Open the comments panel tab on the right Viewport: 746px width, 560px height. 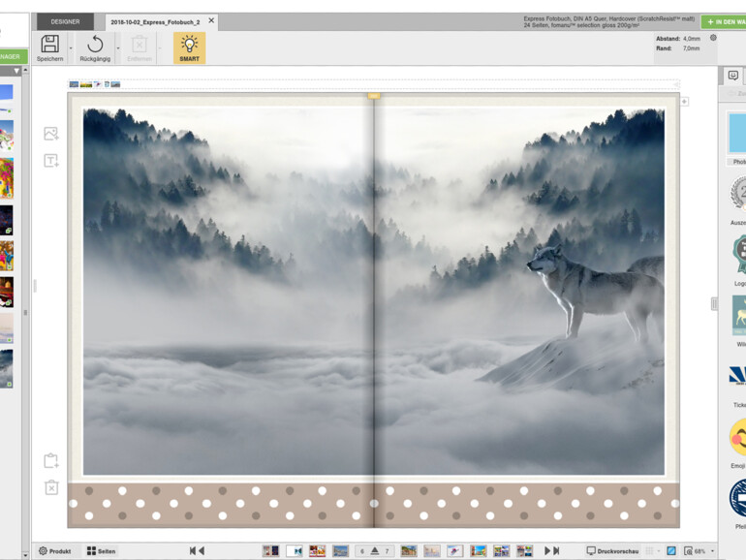733,76
